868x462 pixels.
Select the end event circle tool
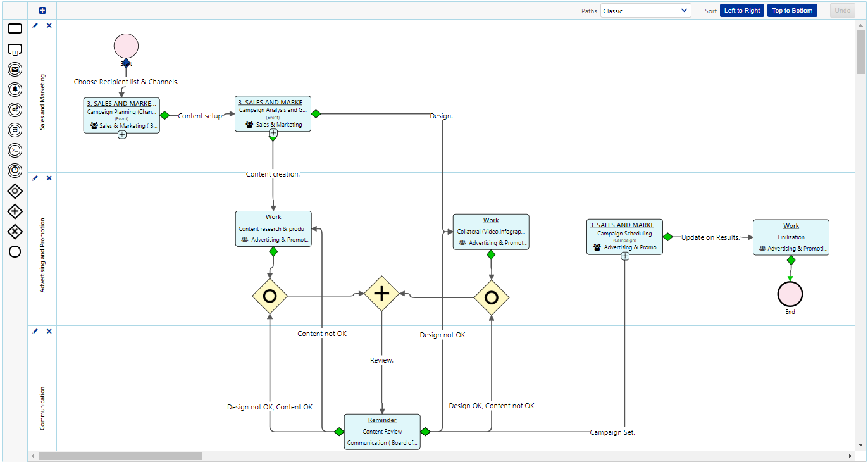15,251
